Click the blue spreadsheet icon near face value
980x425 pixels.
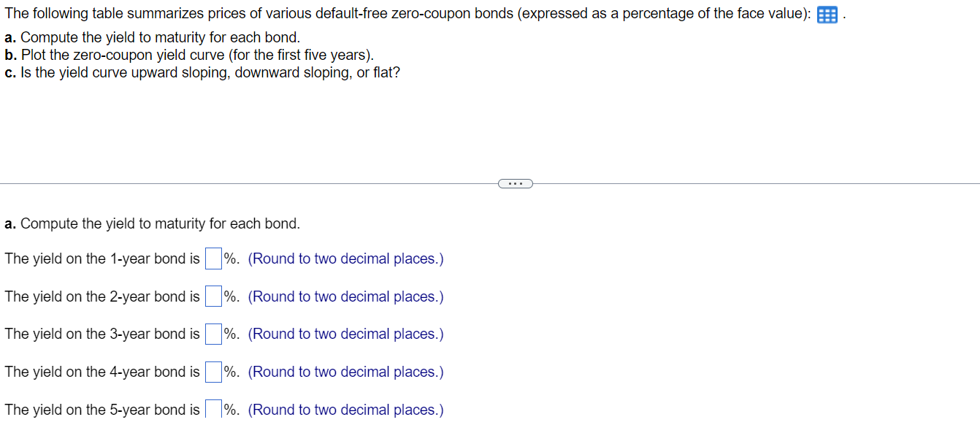click(x=826, y=15)
